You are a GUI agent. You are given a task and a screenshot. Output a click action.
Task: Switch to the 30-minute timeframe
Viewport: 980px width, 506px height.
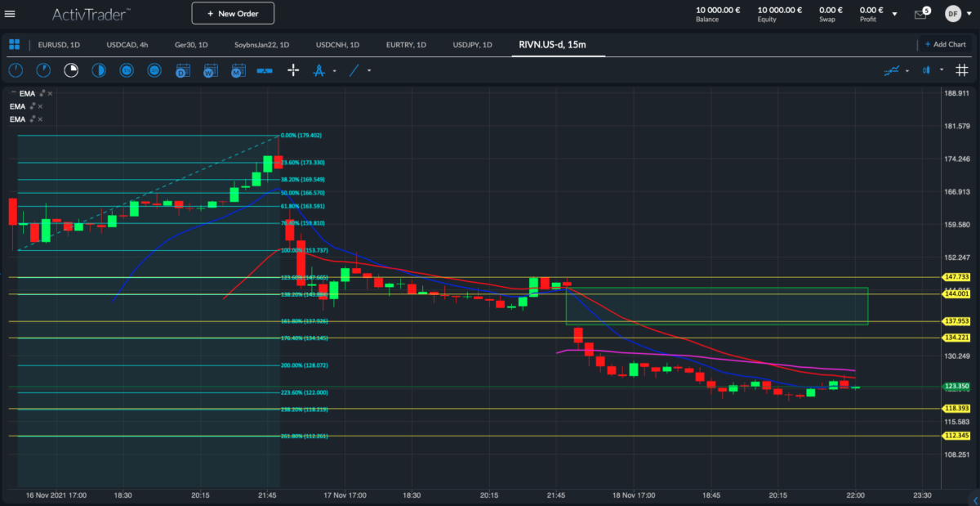(99, 71)
